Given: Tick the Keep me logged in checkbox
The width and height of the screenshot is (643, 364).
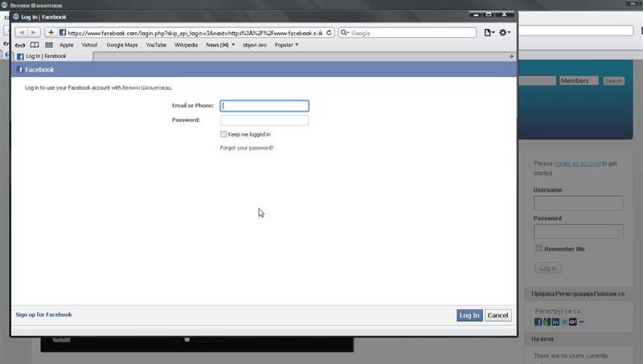Looking at the screenshot, I should pos(223,134).
